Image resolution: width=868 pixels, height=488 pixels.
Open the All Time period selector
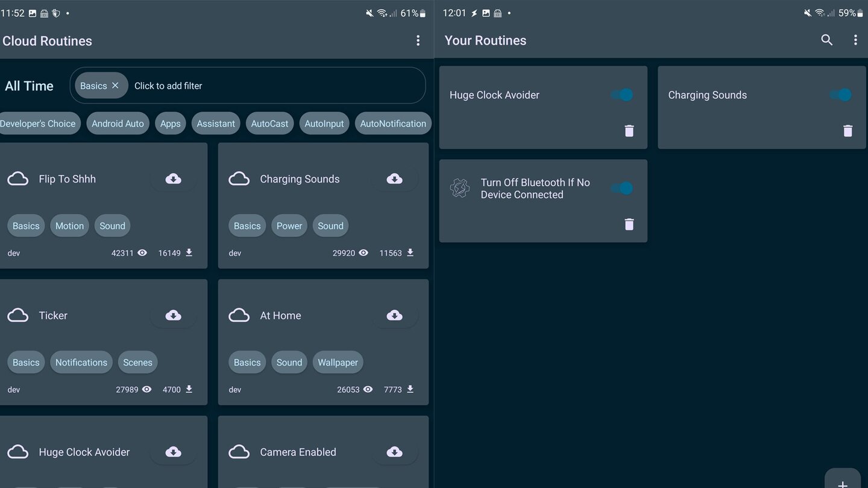29,86
